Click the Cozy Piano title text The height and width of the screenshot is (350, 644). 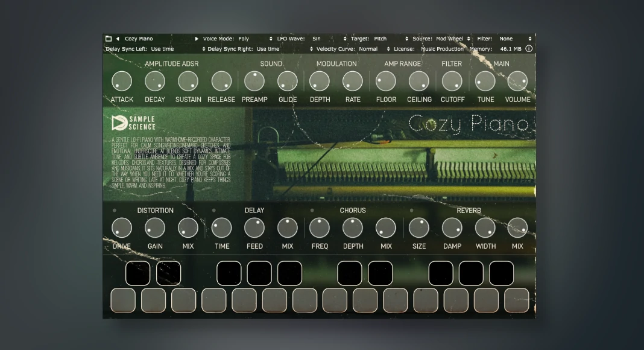coord(469,124)
